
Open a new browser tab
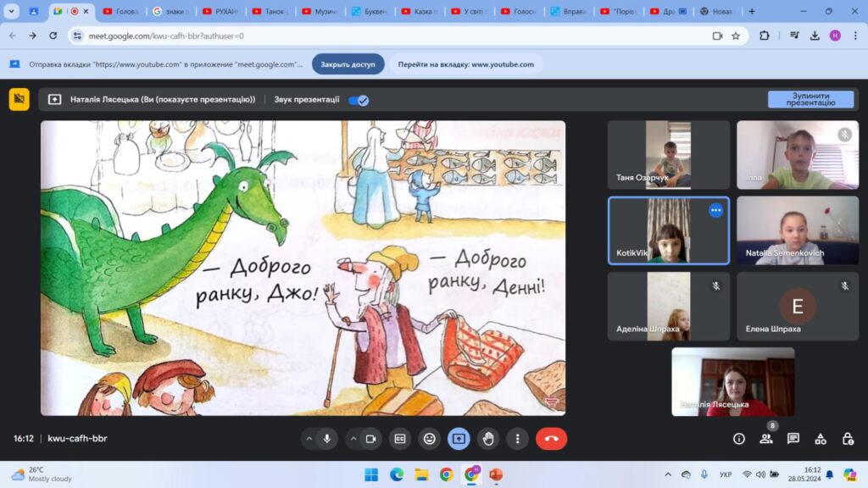(x=752, y=11)
